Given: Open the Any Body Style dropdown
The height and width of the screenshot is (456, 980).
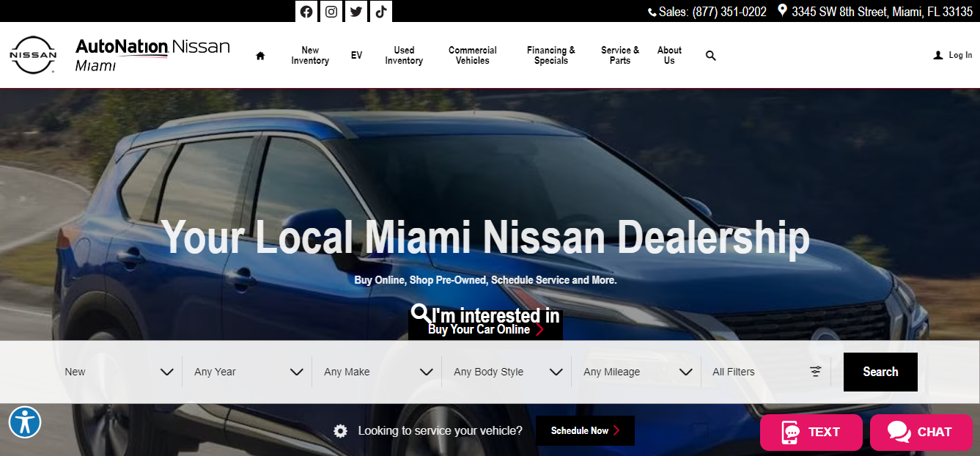Looking at the screenshot, I should point(506,372).
